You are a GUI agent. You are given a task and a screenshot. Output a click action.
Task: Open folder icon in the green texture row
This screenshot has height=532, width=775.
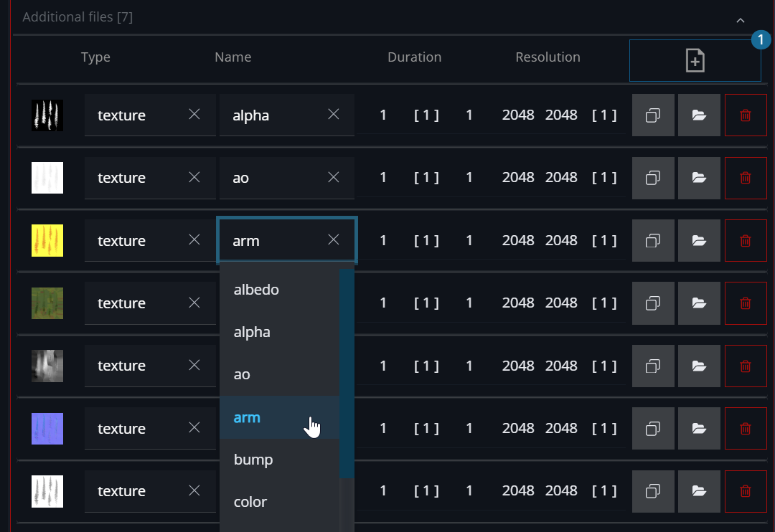click(699, 303)
